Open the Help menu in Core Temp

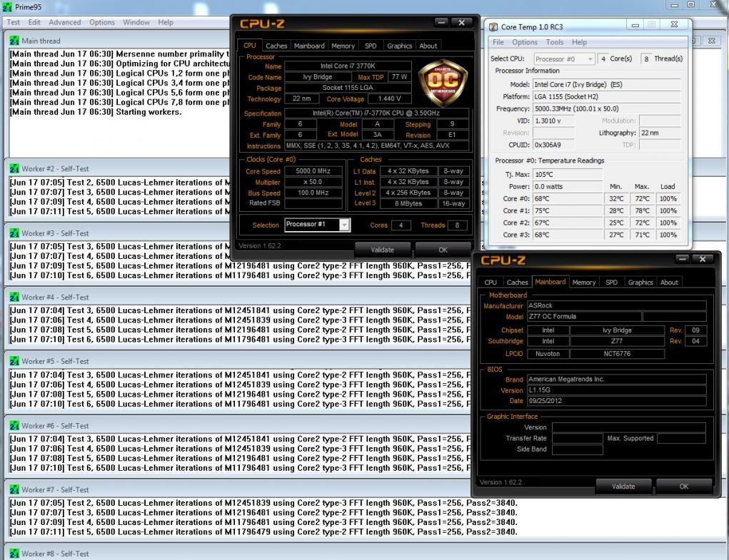pyautogui.click(x=579, y=42)
